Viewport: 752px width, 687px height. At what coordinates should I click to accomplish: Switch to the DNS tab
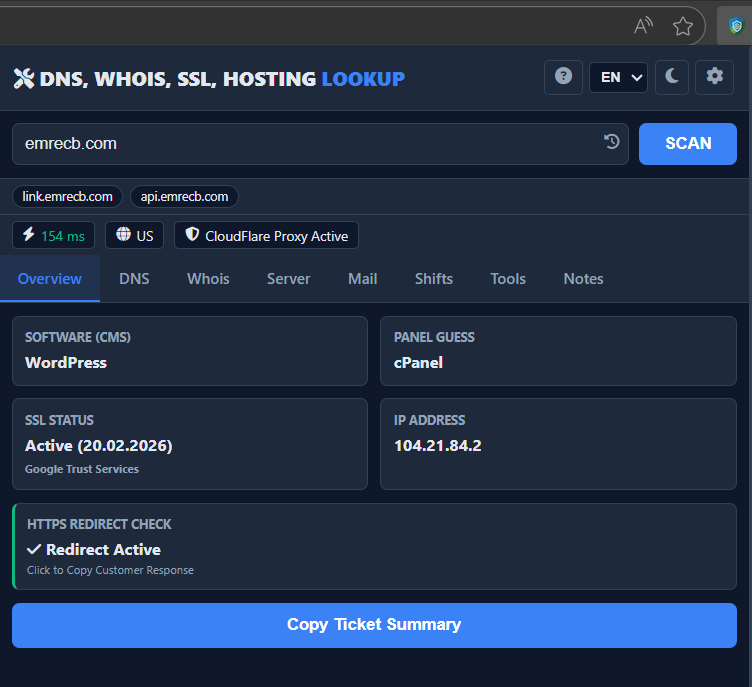pyautogui.click(x=134, y=279)
